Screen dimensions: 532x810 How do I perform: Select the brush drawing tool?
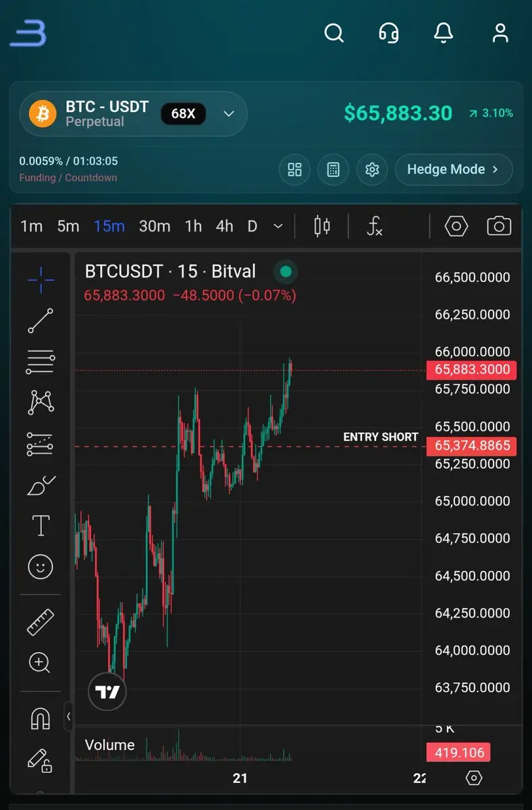point(41,485)
